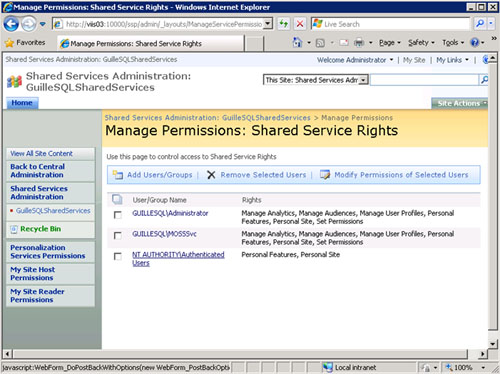This screenshot has height=374, width=500.
Task: Open the Help question mark icon
Action: click(x=475, y=42)
